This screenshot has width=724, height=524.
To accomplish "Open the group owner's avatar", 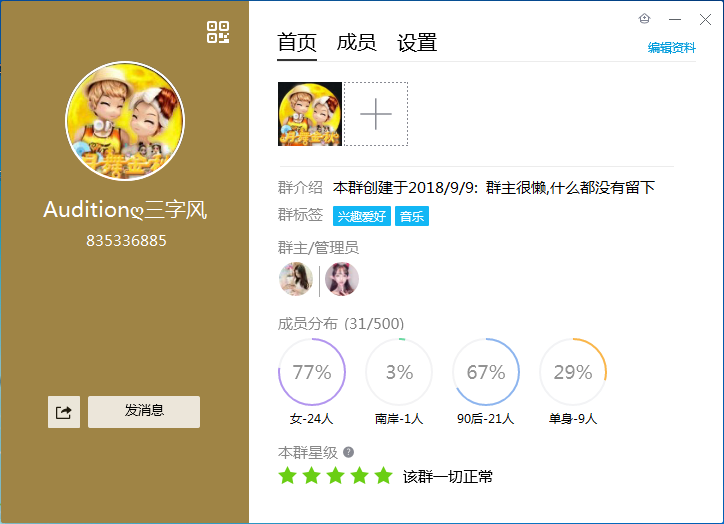I will point(296,279).
